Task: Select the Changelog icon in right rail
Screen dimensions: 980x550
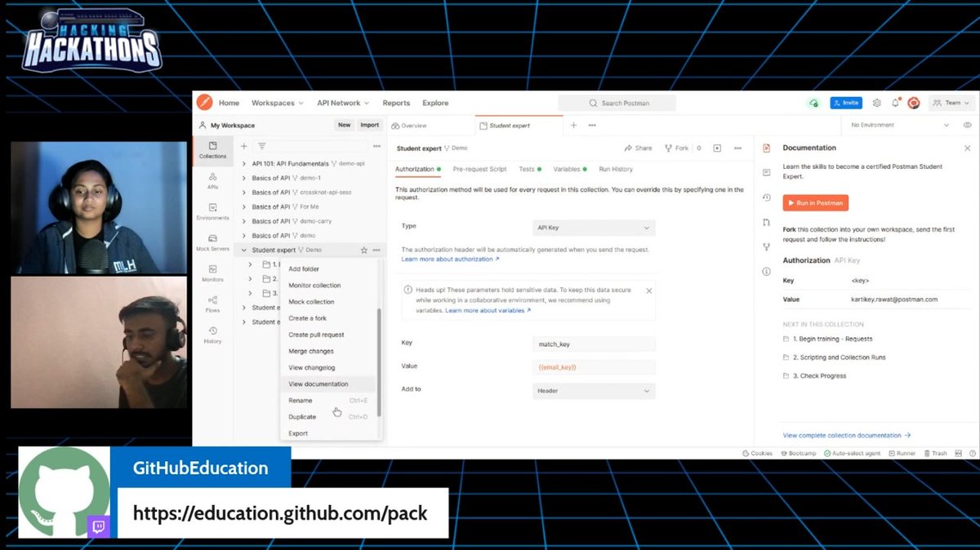Action: (766, 197)
